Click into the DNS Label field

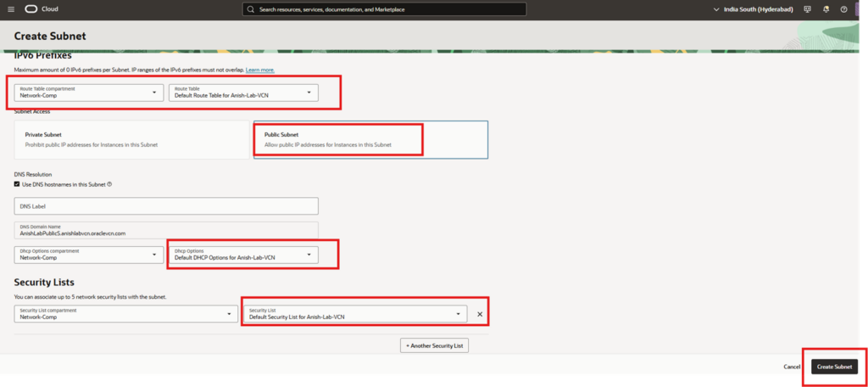pyautogui.click(x=166, y=206)
